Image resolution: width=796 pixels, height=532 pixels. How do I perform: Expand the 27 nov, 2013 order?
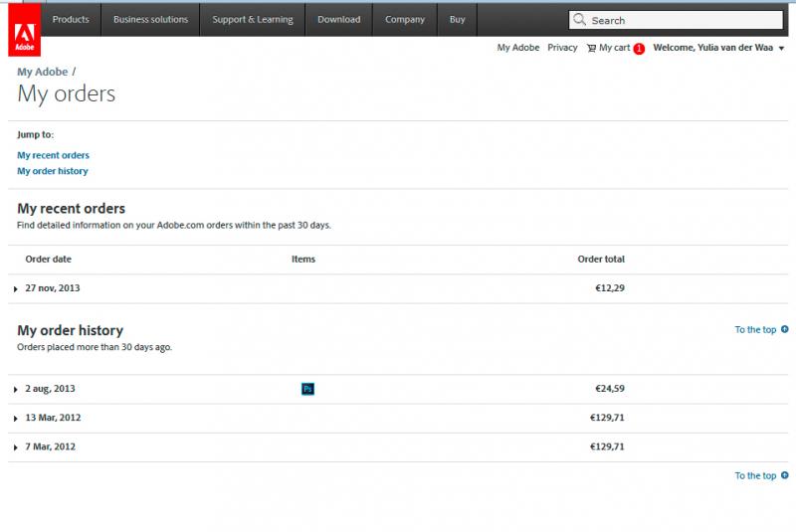(15, 288)
